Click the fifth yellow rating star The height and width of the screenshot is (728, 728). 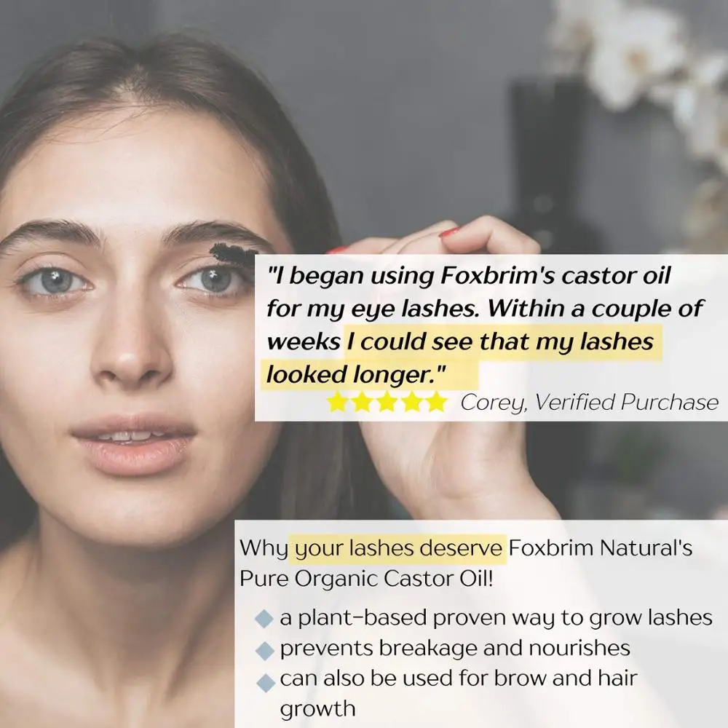[436, 402]
